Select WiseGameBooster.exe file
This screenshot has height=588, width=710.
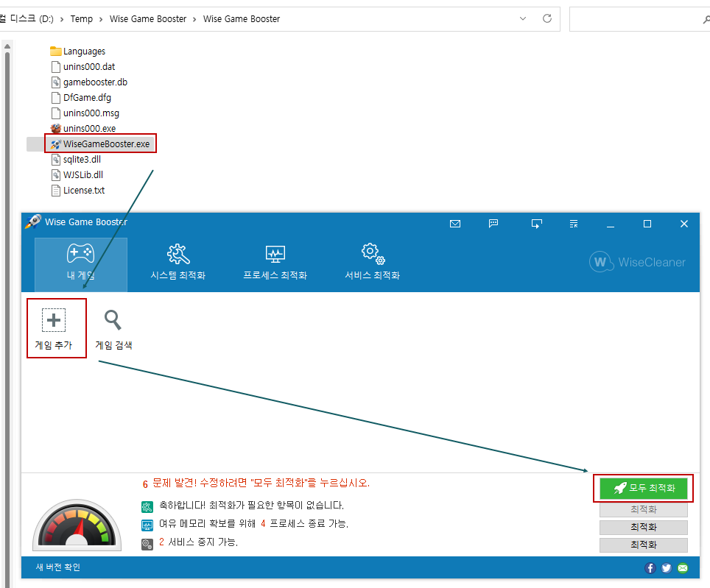click(x=100, y=144)
